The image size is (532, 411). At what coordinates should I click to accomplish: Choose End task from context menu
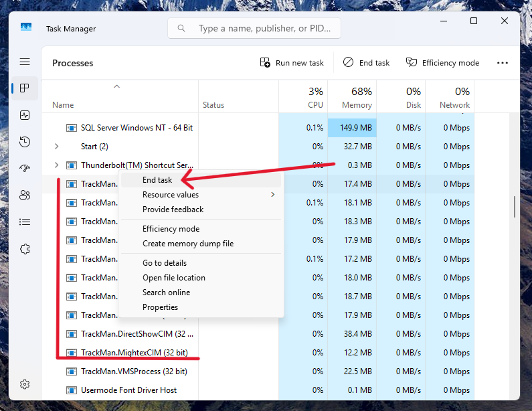coord(201,180)
